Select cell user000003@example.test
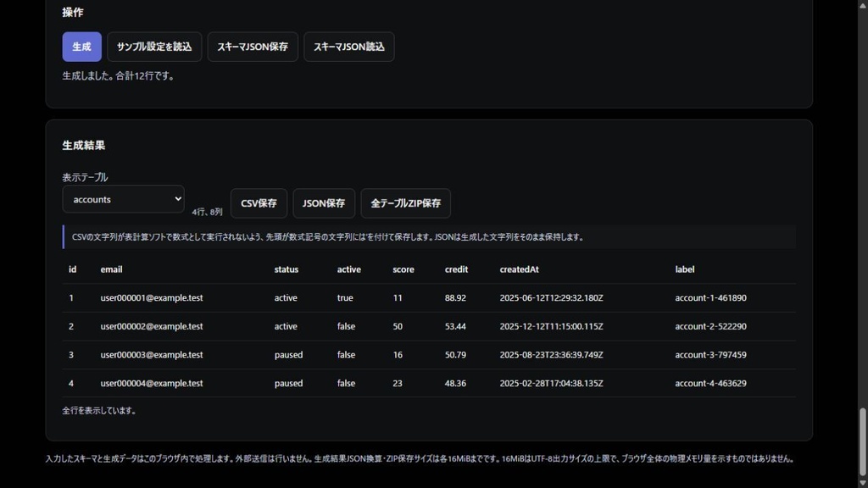Image resolution: width=868 pixels, height=488 pixels. tap(152, 355)
